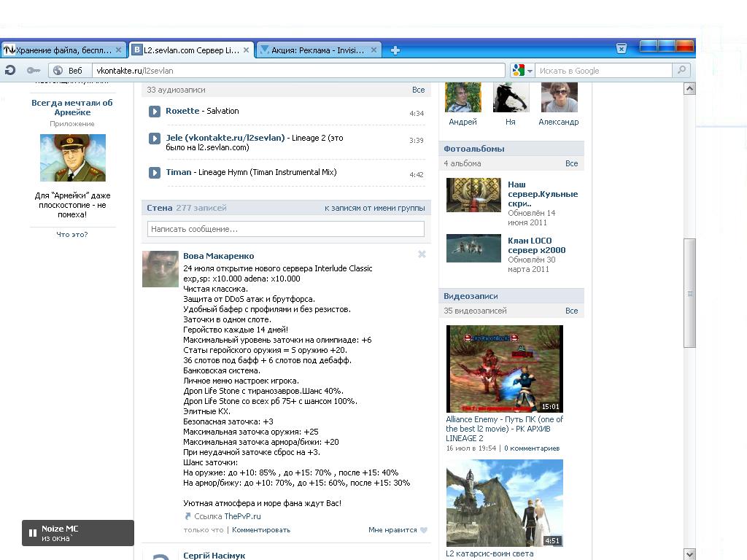The width and height of the screenshot is (747, 560).
Task: Open member Андрей profile
Action: pos(462,122)
